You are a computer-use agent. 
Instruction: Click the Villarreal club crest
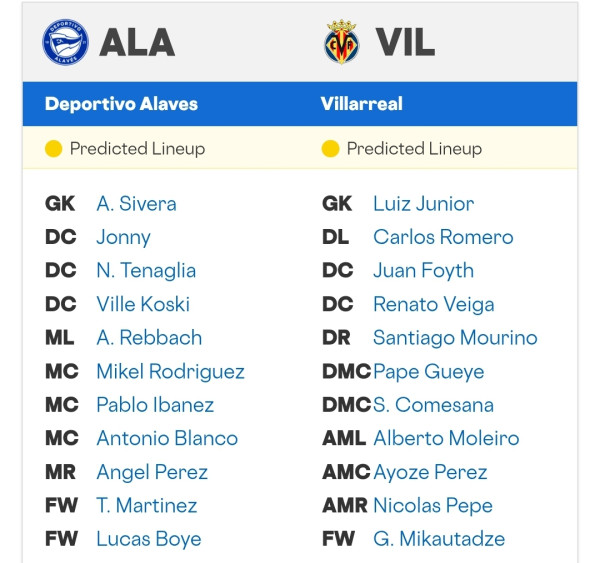[x=342, y=42]
